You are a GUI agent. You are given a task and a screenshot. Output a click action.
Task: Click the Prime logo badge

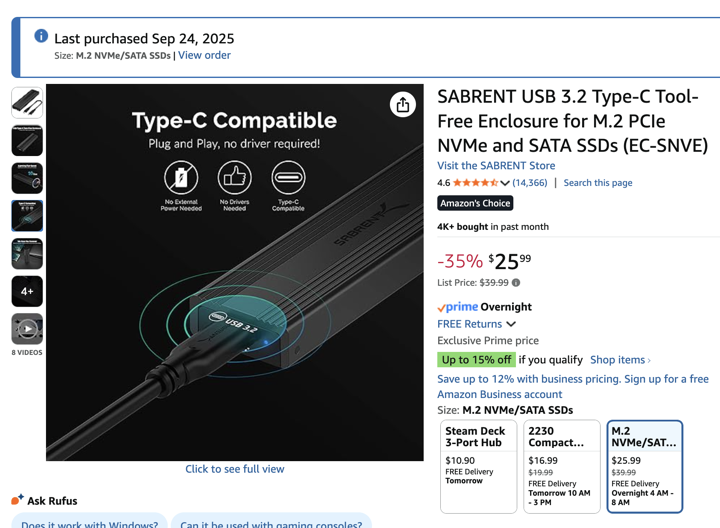(457, 307)
